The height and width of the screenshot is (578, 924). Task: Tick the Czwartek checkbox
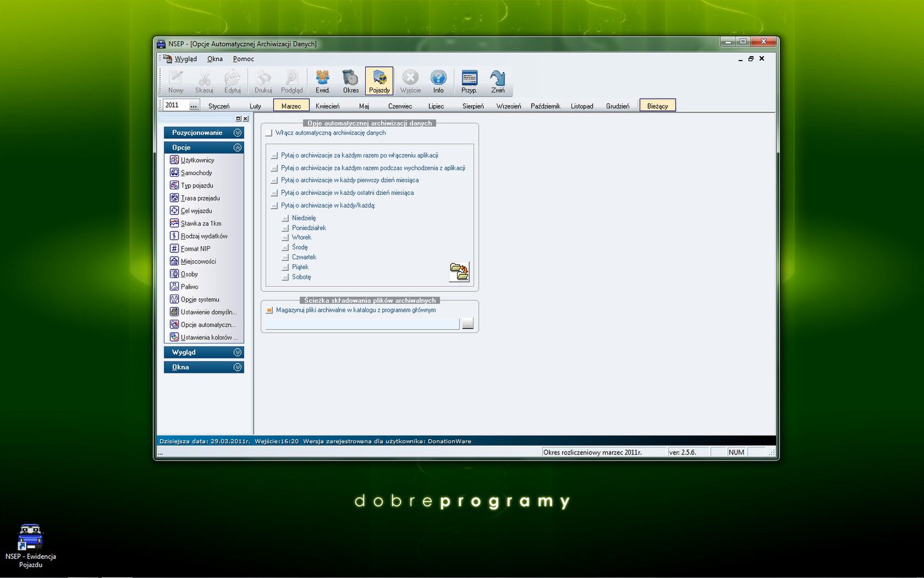[285, 258]
